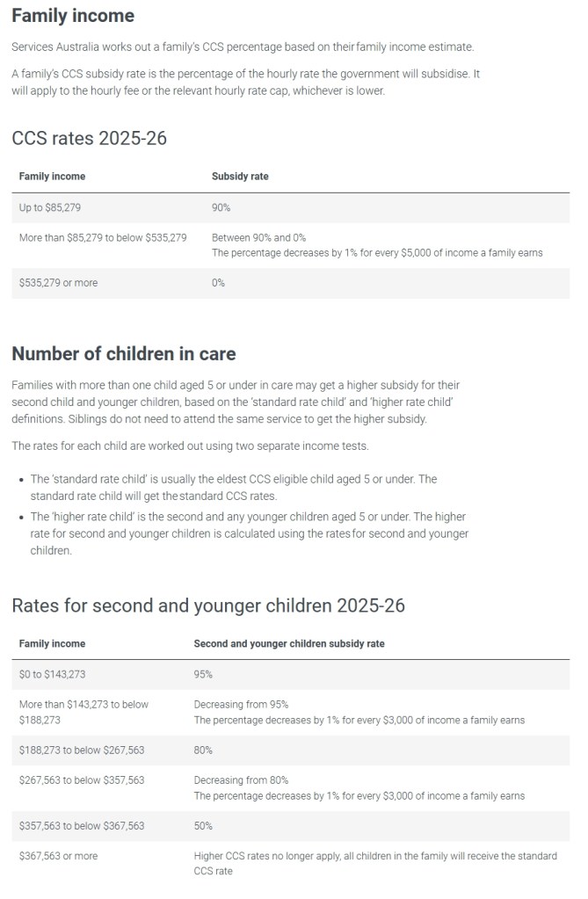Select the $367,563 or more row
The height and width of the screenshot is (899, 588).
pyautogui.click(x=290, y=864)
